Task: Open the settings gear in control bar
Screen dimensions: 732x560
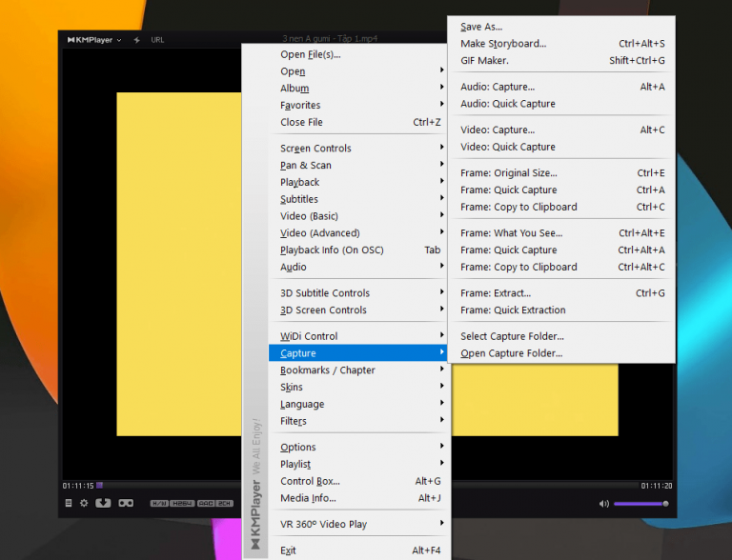Action: (x=84, y=503)
